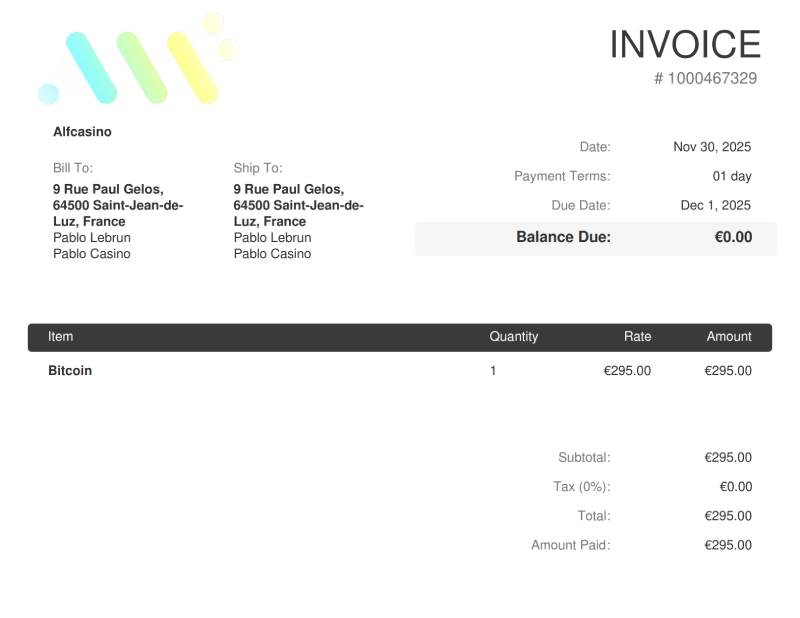
Task: Click the due date Dec 1, 2025
Action: pos(715,205)
